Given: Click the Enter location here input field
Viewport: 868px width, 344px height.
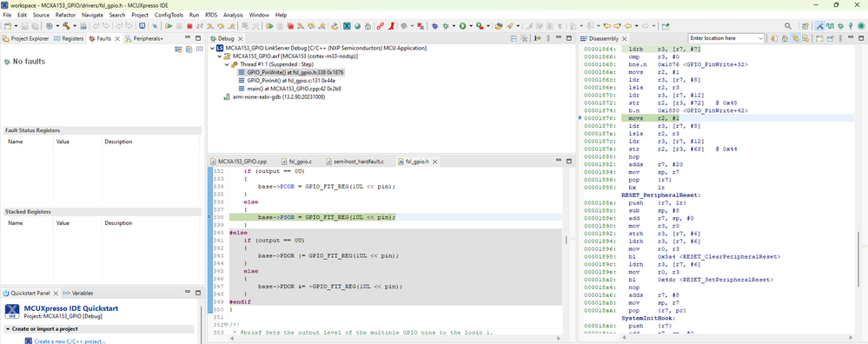Looking at the screenshot, I should pyautogui.click(x=722, y=38).
